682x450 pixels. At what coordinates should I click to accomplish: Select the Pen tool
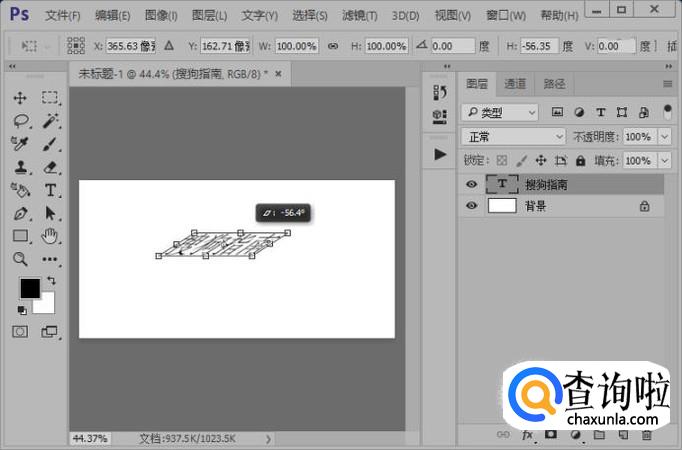coord(20,213)
